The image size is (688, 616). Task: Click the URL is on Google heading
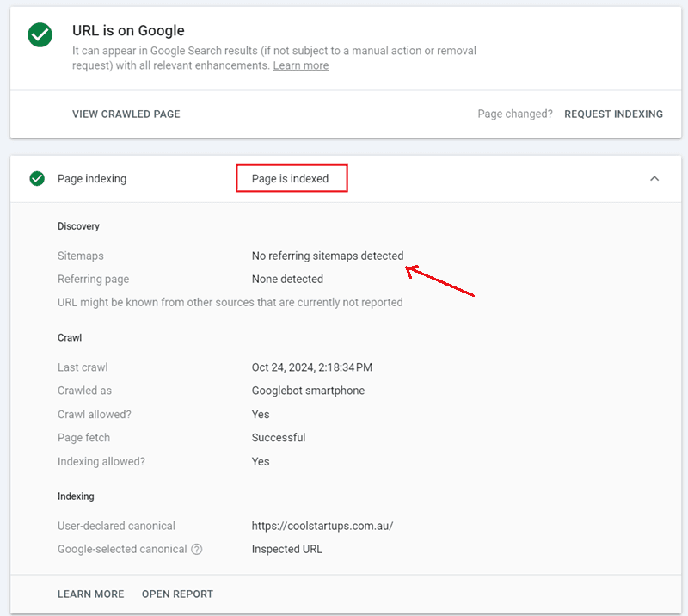point(128,31)
